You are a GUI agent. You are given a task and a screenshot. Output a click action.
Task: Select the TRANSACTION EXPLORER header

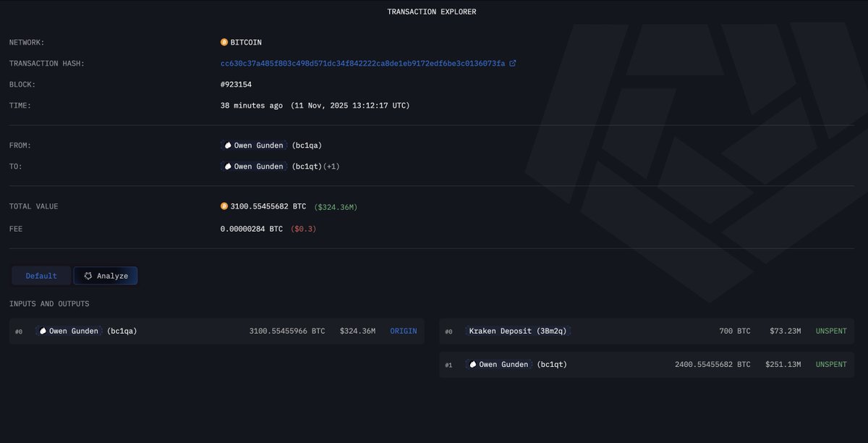click(x=432, y=11)
